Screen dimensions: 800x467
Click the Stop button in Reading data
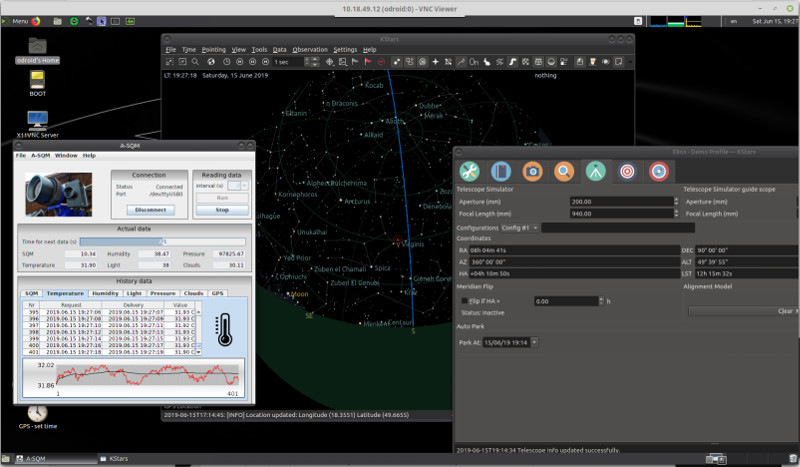(222, 210)
